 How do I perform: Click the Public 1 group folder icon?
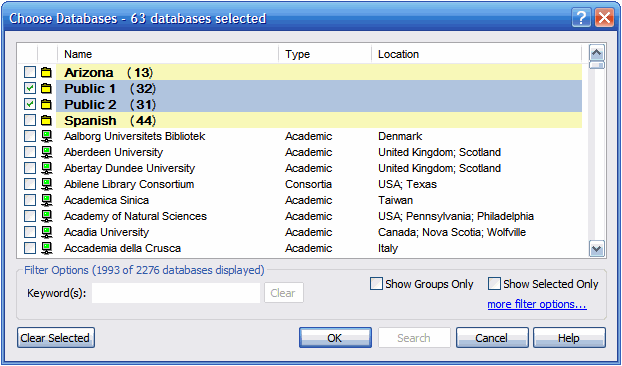(47, 88)
